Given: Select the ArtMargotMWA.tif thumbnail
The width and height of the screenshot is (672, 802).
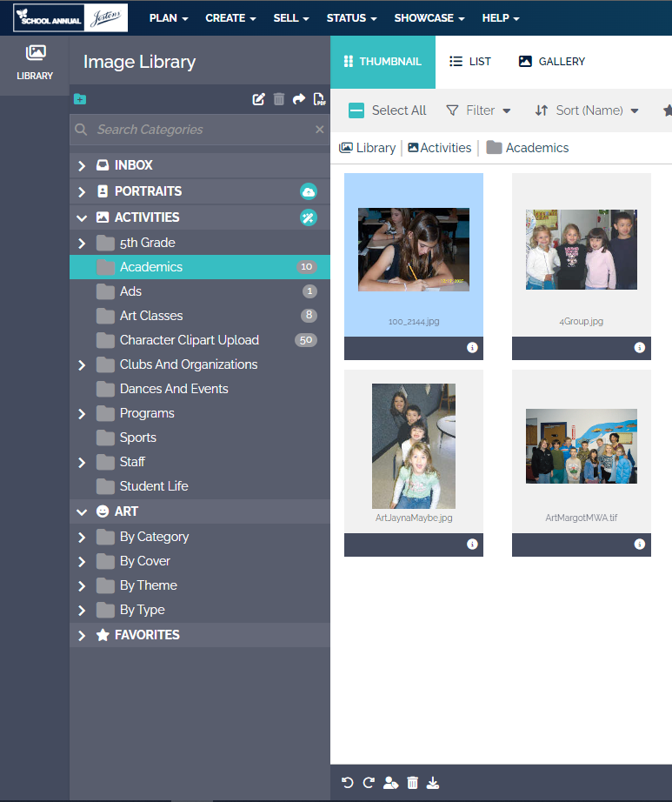Looking at the screenshot, I should coord(581,446).
